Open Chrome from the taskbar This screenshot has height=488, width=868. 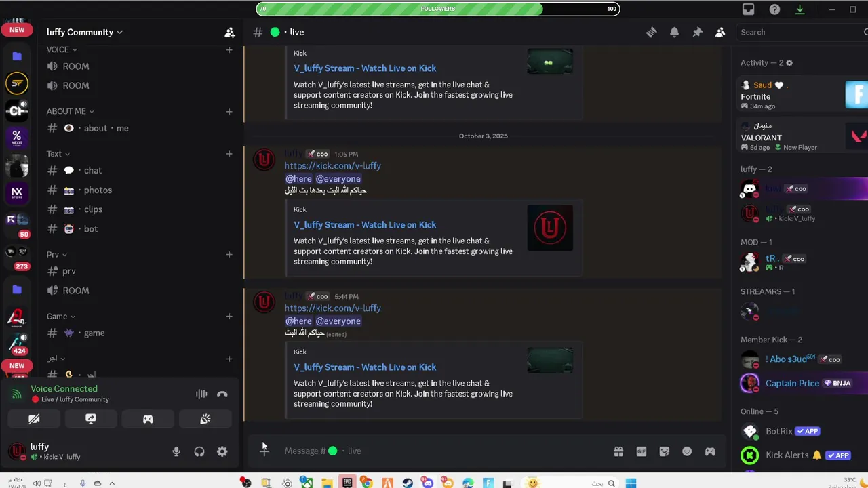point(367,483)
